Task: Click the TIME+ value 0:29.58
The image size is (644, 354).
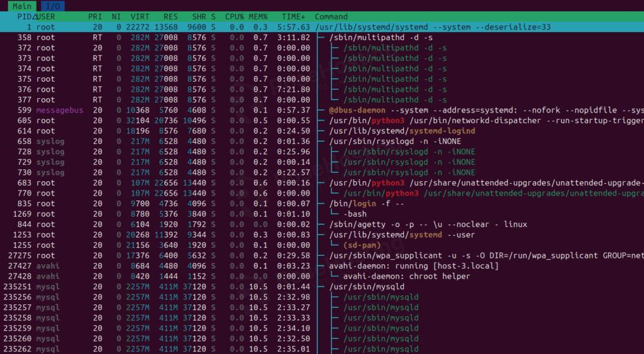Action: 293,255
